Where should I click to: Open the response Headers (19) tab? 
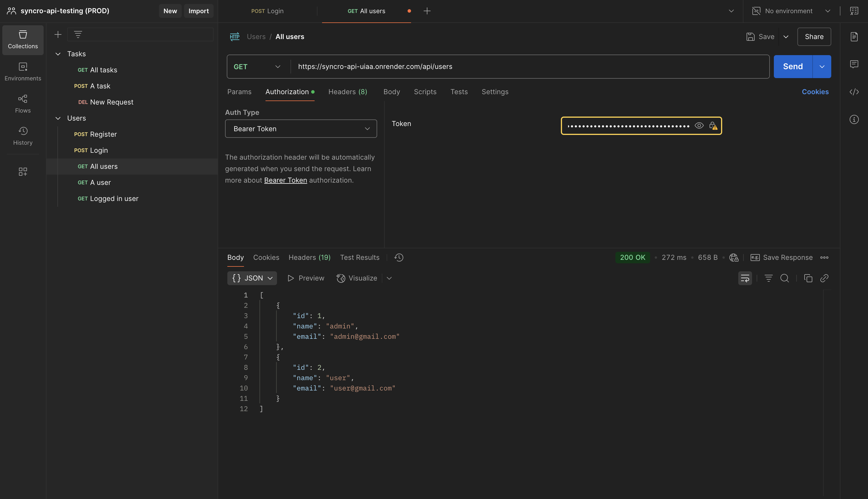[309, 257]
